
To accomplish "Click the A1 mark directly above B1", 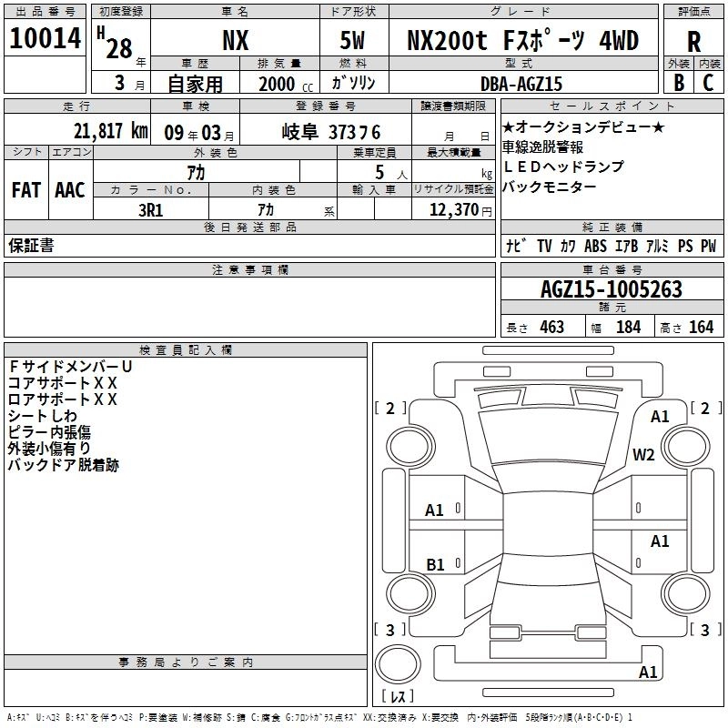I will [x=435, y=511].
